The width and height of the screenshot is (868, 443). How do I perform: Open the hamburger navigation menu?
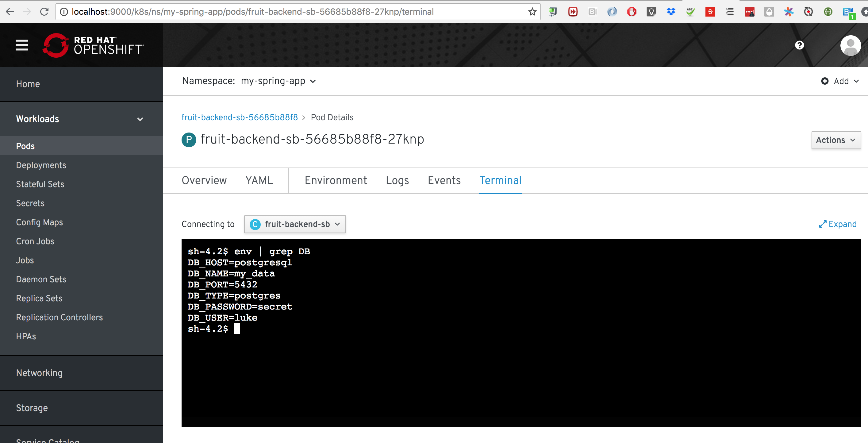click(21, 45)
